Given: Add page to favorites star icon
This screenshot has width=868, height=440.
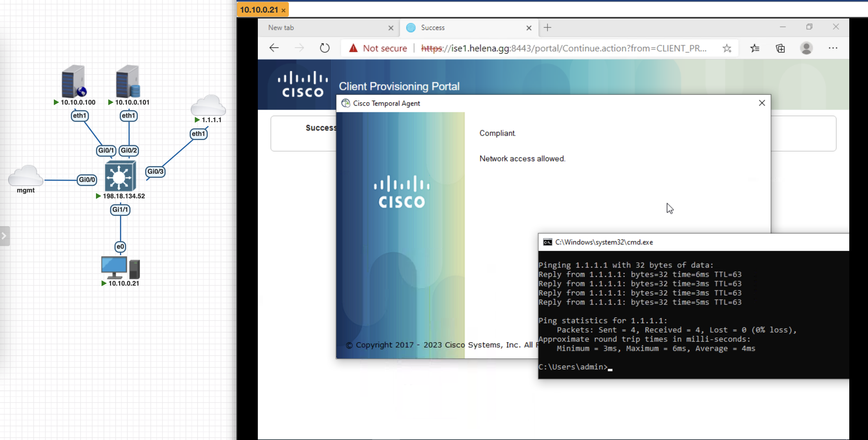Looking at the screenshot, I should point(727,48).
